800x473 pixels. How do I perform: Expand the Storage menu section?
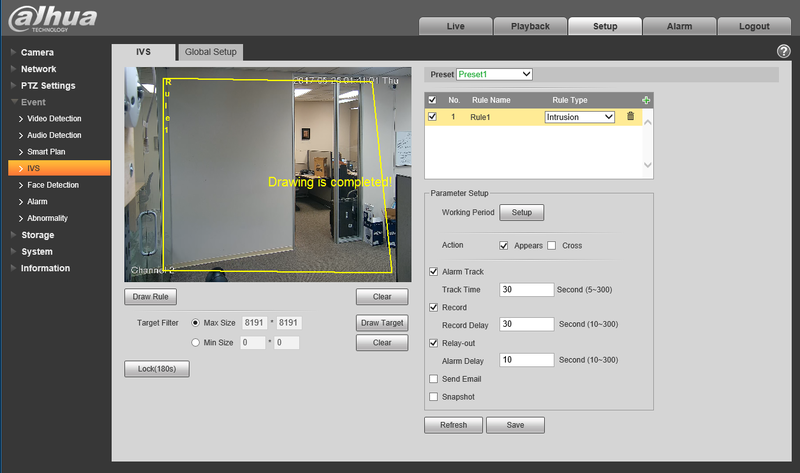[x=38, y=235]
